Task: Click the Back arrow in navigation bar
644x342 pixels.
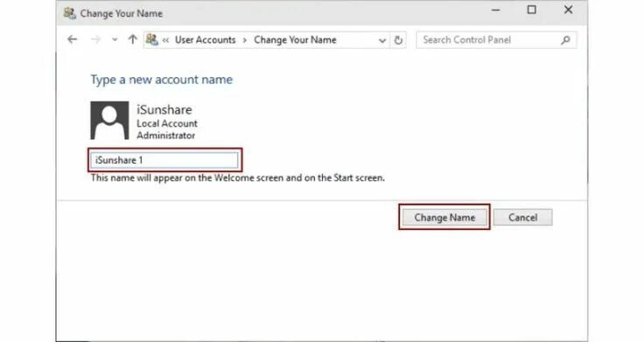Action: (x=73, y=39)
